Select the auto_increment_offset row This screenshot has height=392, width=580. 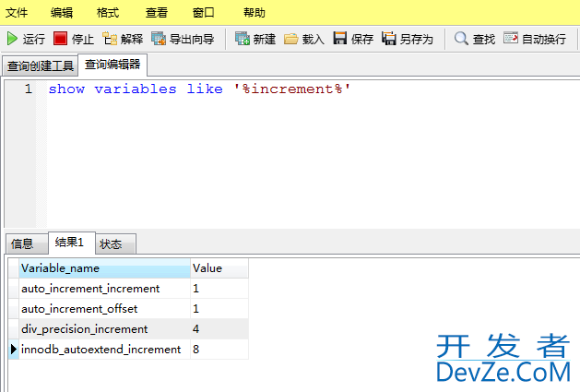[x=79, y=309]
